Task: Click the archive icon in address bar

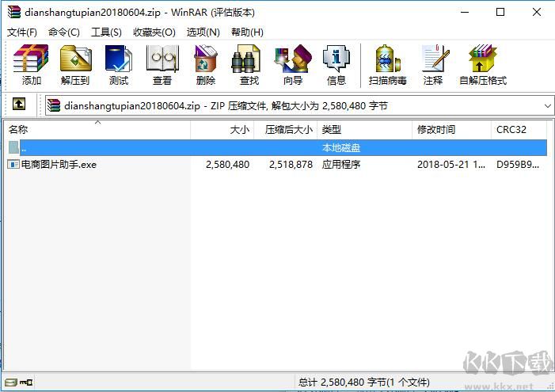Action: [54, 105]
